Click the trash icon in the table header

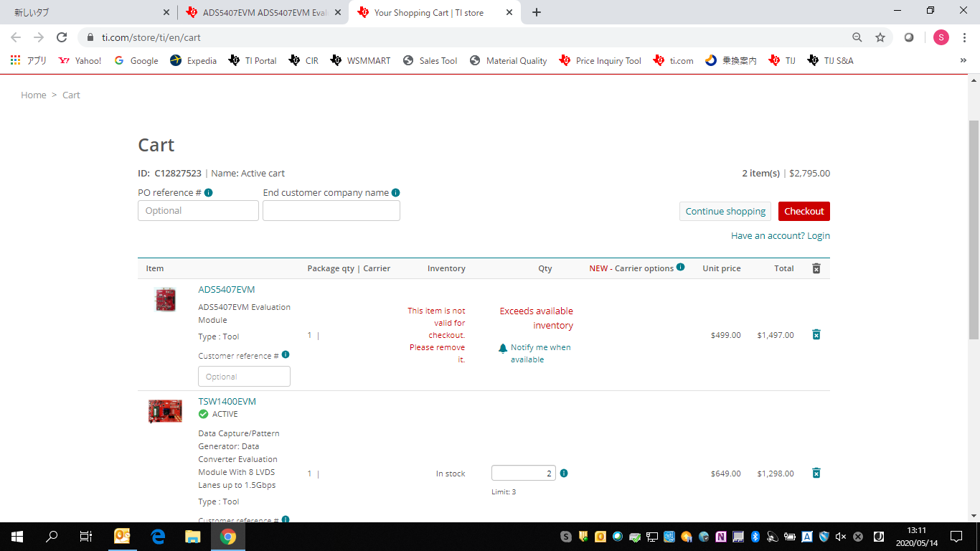pos(816,268)
